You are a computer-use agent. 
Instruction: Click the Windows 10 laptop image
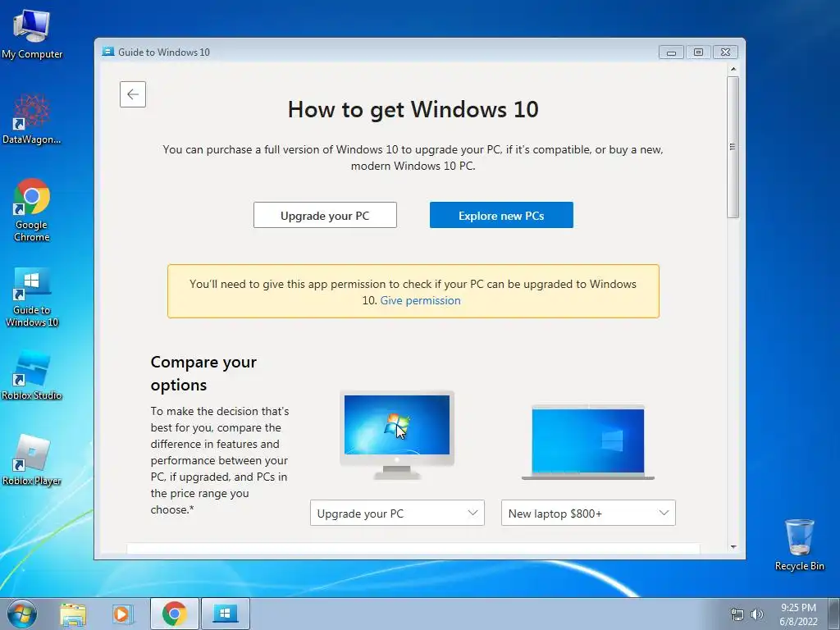(x=588, y=442)
